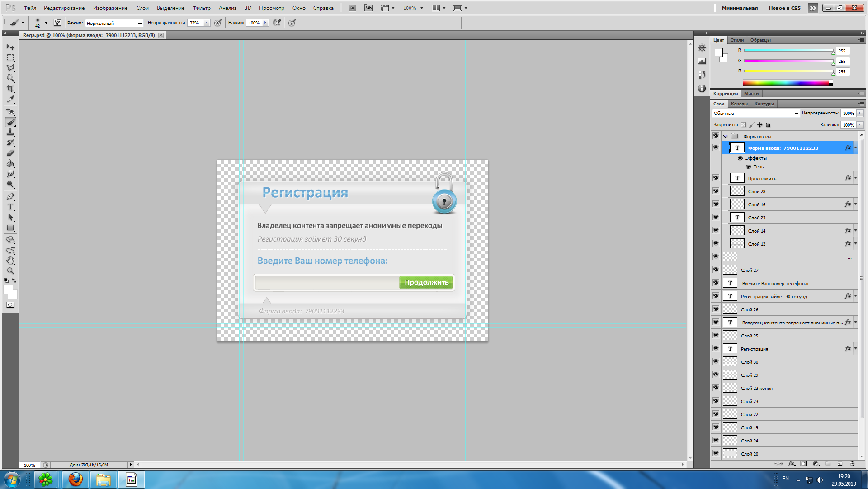Open Firefox from the taskbar

[x=75, y=479]
